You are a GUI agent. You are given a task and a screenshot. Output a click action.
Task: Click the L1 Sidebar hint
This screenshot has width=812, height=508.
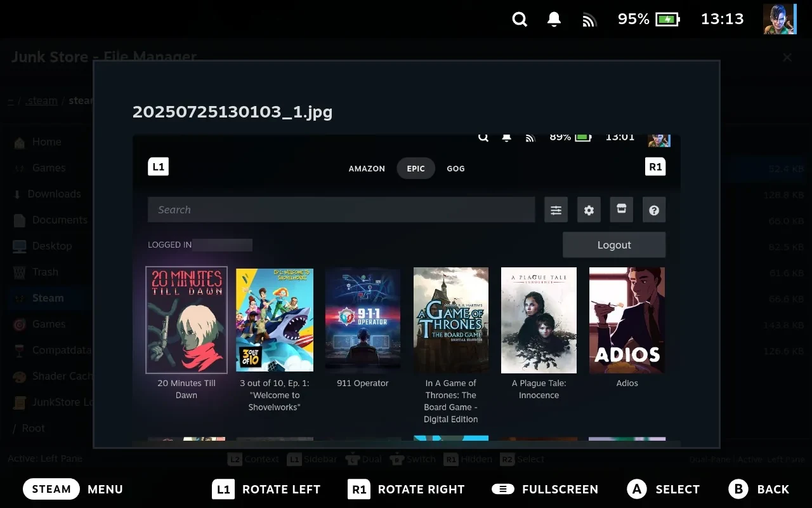(x=311, y=459)
